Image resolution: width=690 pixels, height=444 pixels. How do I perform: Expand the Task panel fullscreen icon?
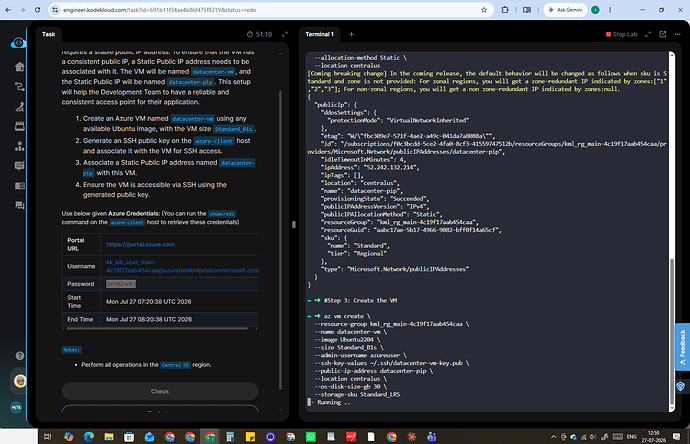tap(285, 34)
